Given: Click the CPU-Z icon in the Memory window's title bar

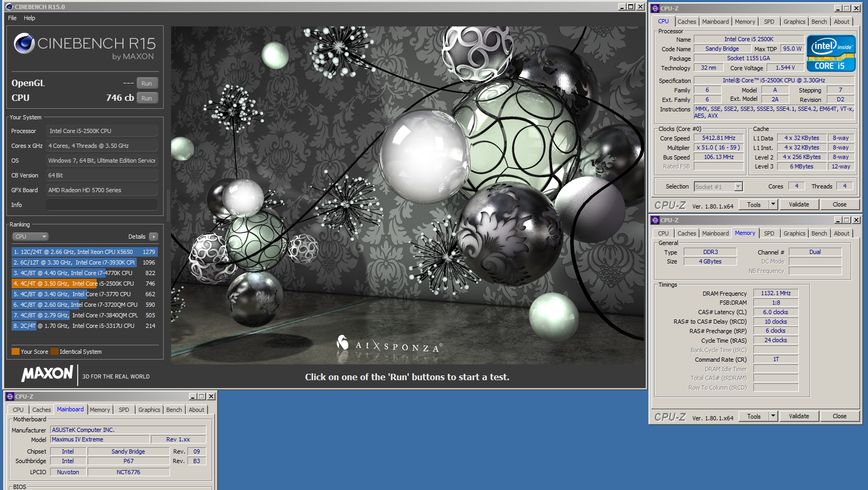Looking at the screenshot, I should click(655, 220).
